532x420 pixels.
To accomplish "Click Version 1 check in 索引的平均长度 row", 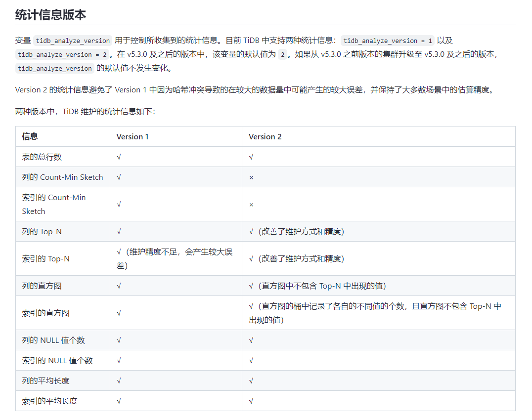I will click(x=119, y=401).
